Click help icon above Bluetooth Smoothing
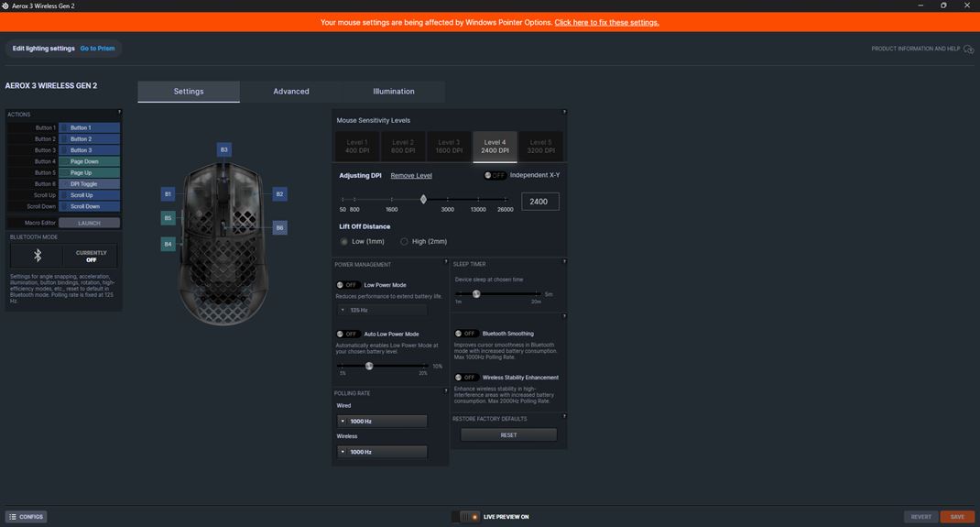 [x=564, y=316]
